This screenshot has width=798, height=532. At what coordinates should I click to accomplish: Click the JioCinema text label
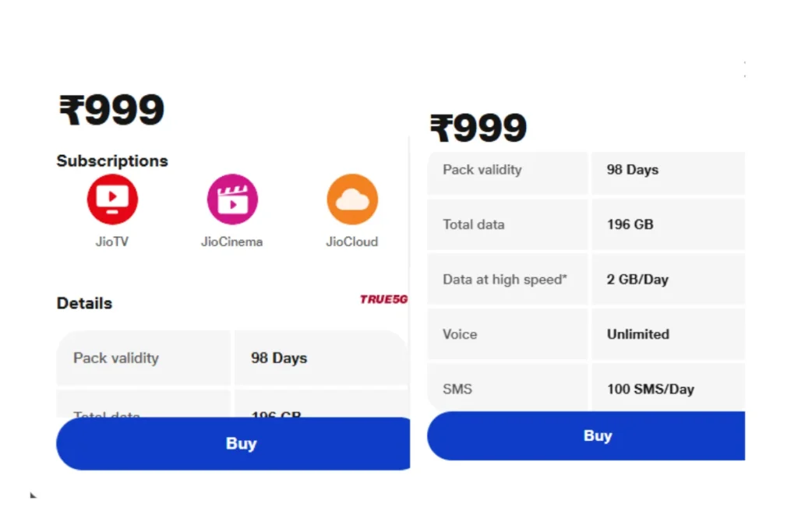[x=232, y=241]
